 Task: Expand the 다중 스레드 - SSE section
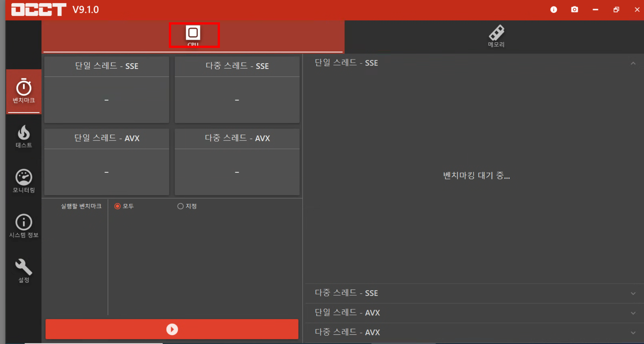coord(633,293)
